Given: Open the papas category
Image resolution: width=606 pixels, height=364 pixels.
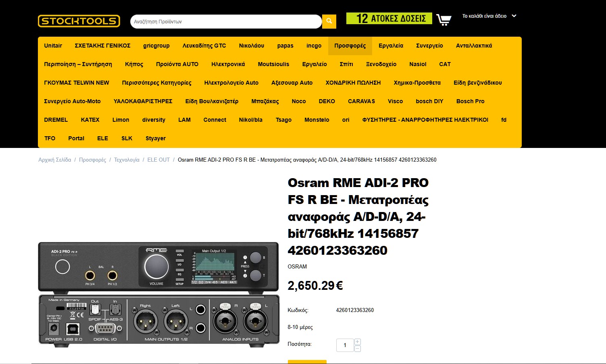Looking at the screenshot, I should click(285, 46).
